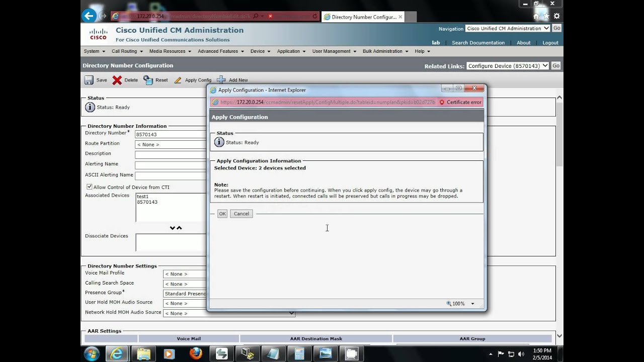
Task: Click the Directory Number input field
Action: pyautogui.click(x=171, y=134)
